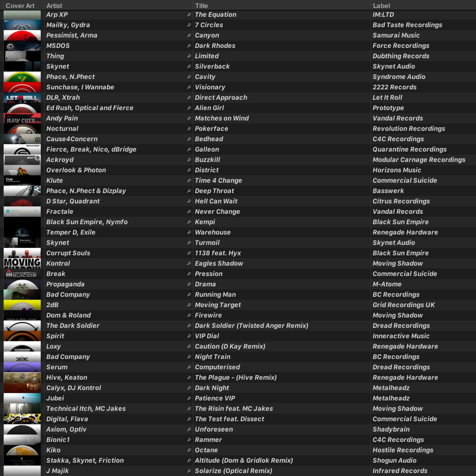Click the Metalheadz label on Patience VIP row
The width and height of the screenshot is (476, 476).
pos(391,398)
